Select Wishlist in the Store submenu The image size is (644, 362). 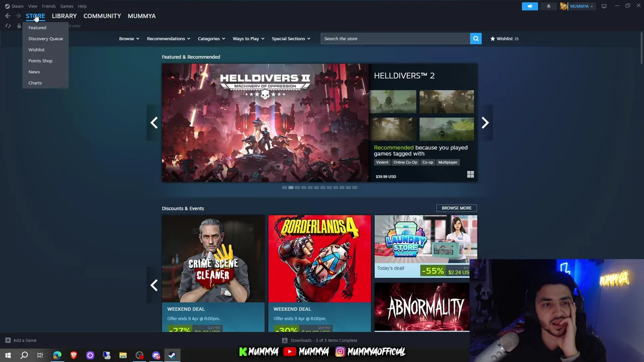(36, 50)
